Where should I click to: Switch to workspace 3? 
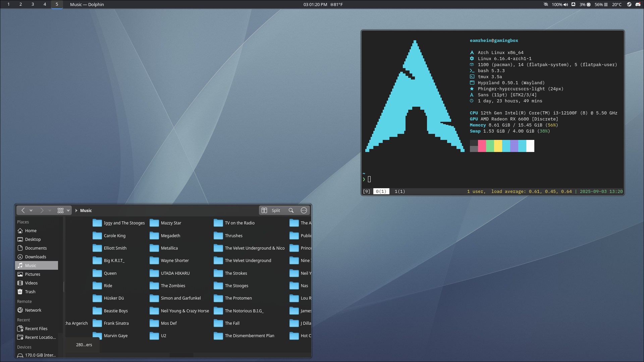pos(33,4)
